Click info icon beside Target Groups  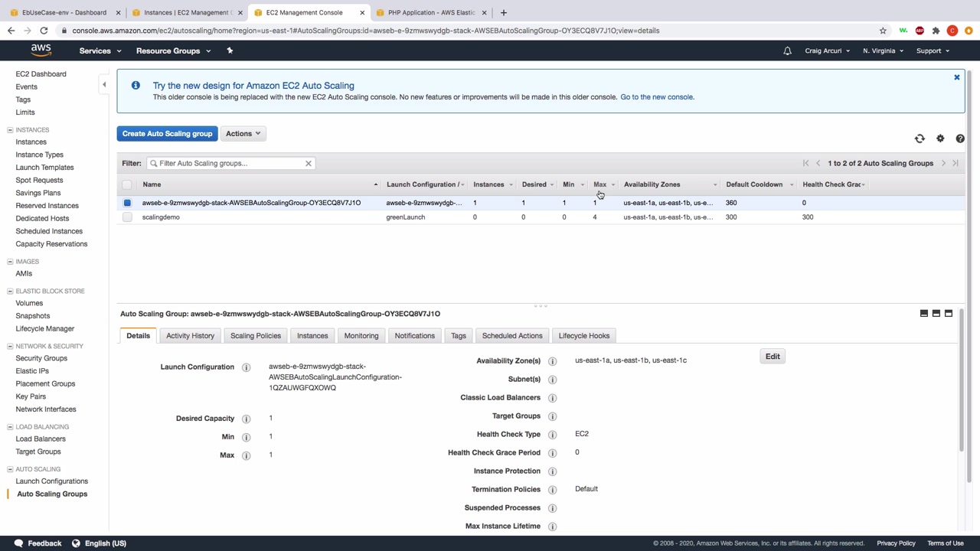tap(552, 416)
